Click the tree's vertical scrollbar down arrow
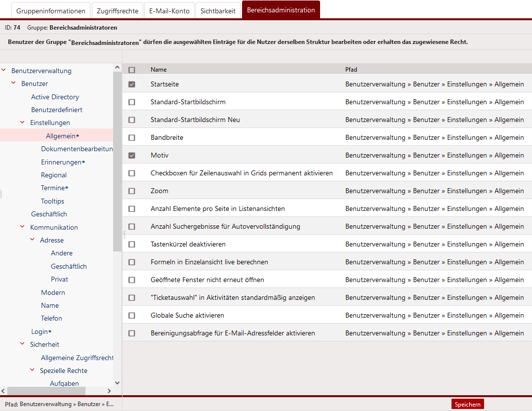 click(x=117, y=382)
